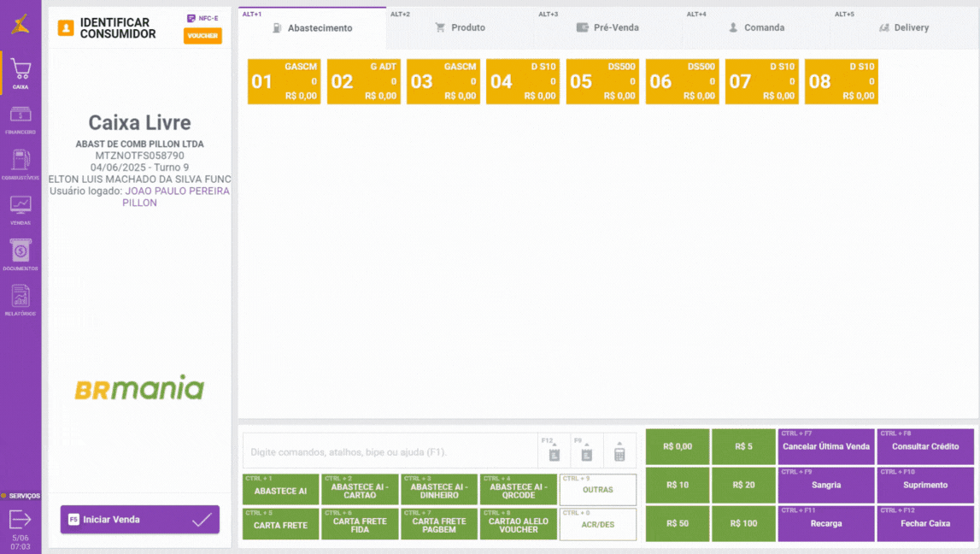Click the R$ 100 quick value button
The width and height of the screenshot is (980, 554).
(x=743, y=523)
